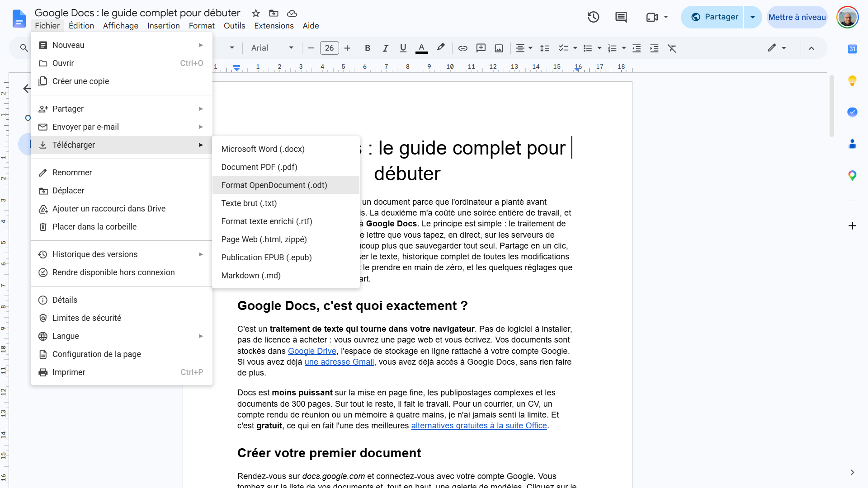The width and height of the screenshot is (868, 488).
Task: Collapse the toolbar with the up chevron
Action: click(x=811, y=48)
